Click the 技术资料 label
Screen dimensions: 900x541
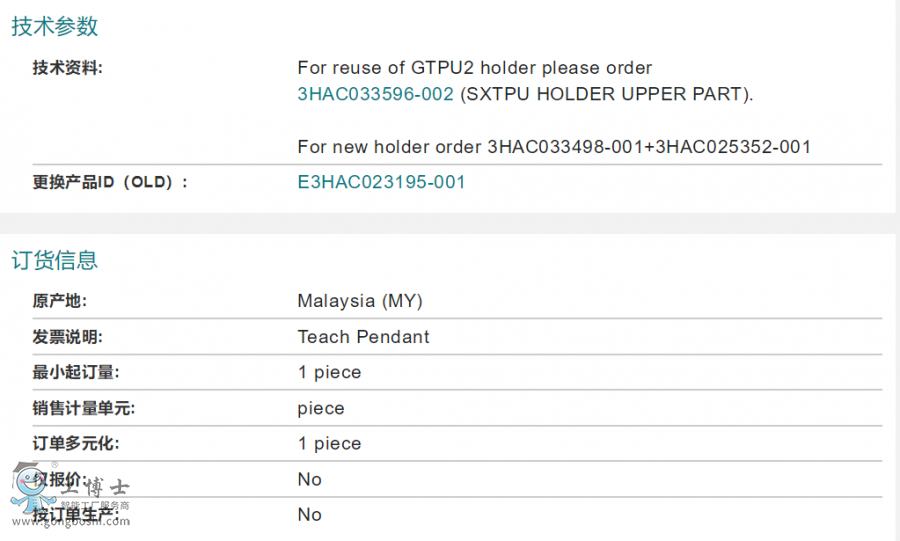click(x=67, y=68)
